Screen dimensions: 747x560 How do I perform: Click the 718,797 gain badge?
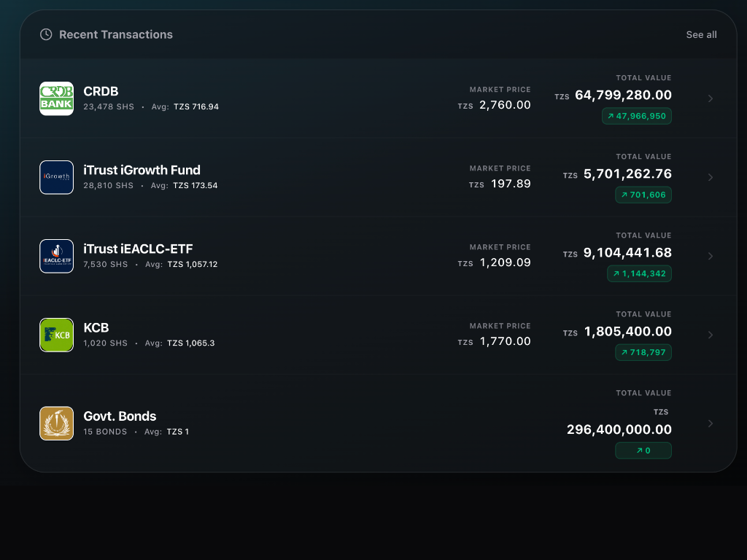point(643,352)
